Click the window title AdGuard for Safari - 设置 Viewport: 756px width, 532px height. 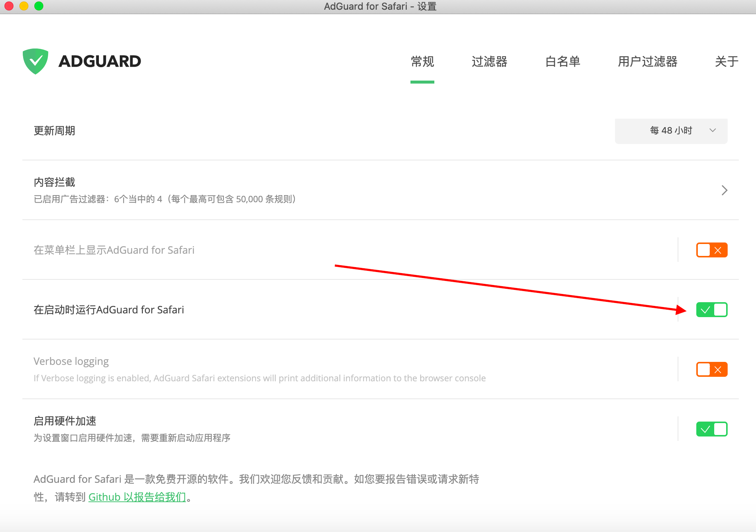click(x=380, y=6)
